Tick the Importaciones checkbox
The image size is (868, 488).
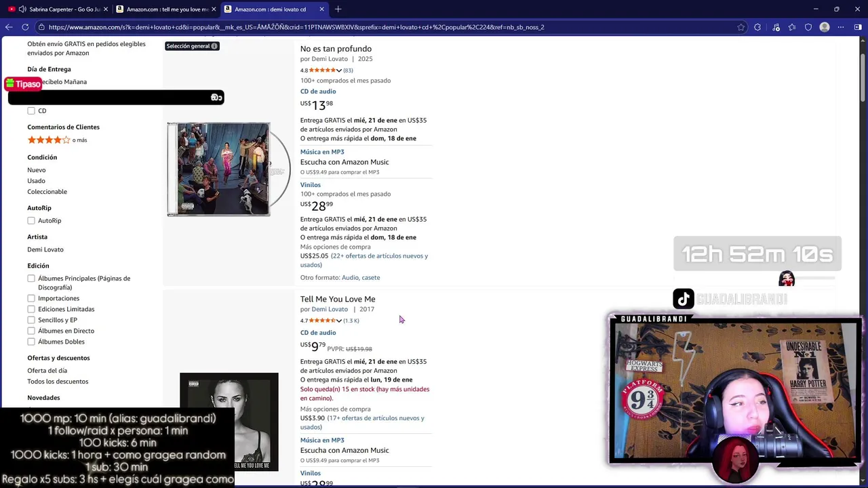31,298
